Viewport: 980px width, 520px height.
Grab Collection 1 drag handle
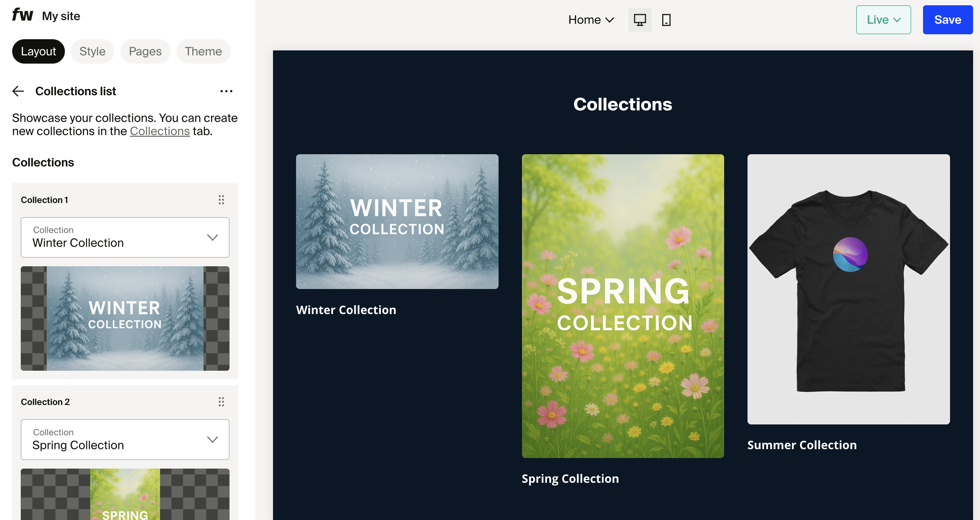(x=221, y=200)
